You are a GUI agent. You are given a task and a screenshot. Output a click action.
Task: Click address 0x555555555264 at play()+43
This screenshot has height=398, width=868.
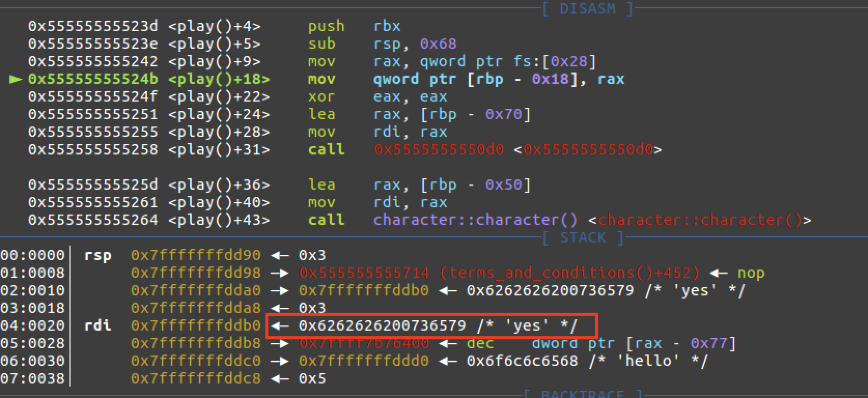tap(93, 220)
